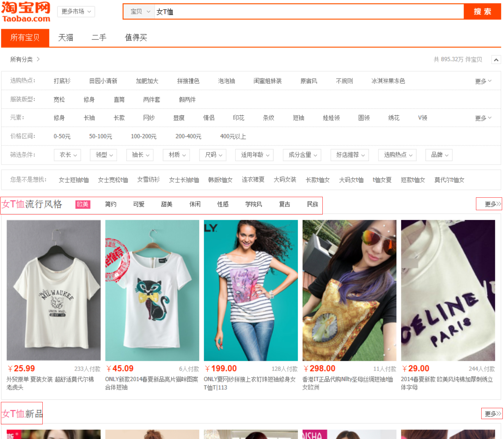Open the 领型 filter dropdown
Image resolution: width=504 pixels, height=439 pixels.
click(x=104, y=155)
